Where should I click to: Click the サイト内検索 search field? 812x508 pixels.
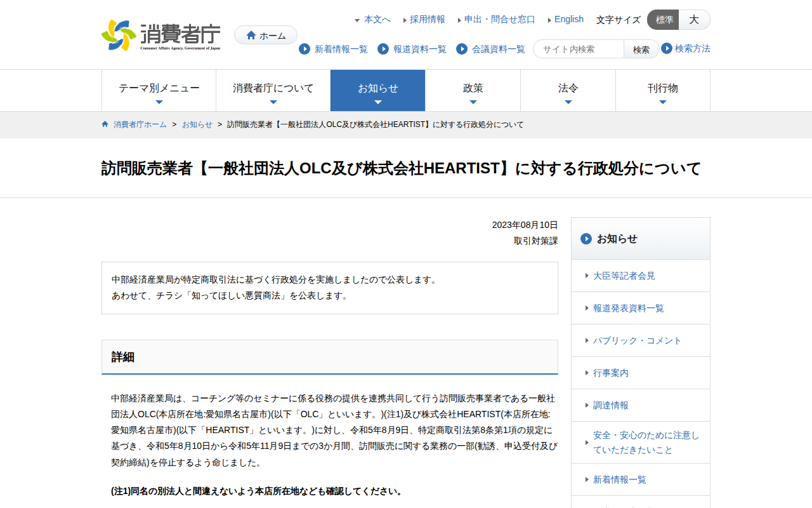click(x=579, y=49)
